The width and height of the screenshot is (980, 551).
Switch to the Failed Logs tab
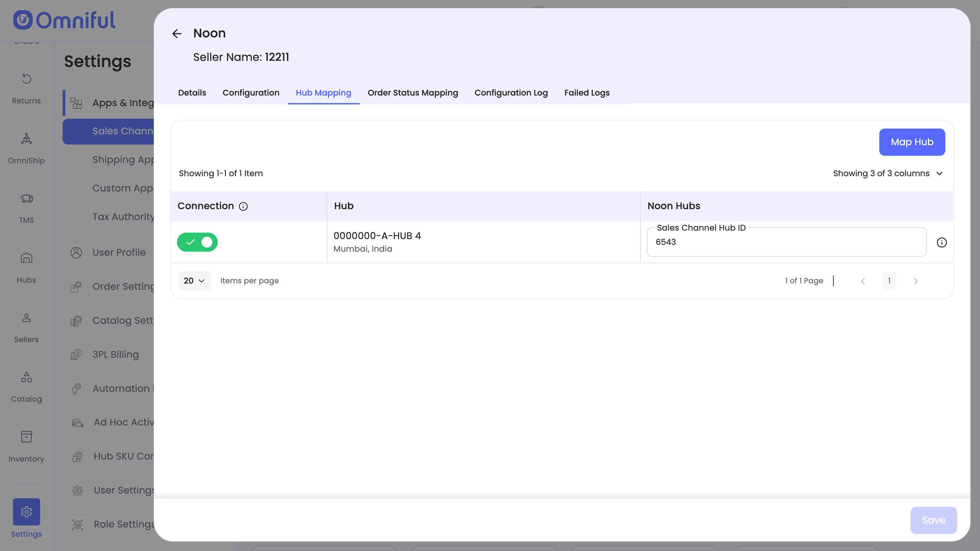click(x=587, y=93)
